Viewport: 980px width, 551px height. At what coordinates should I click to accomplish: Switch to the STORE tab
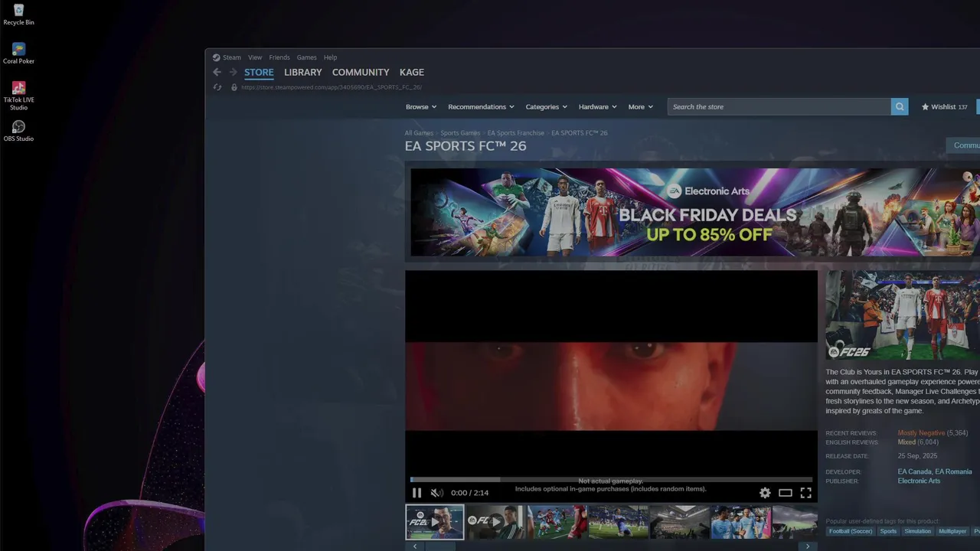click(x=259, y=73)
